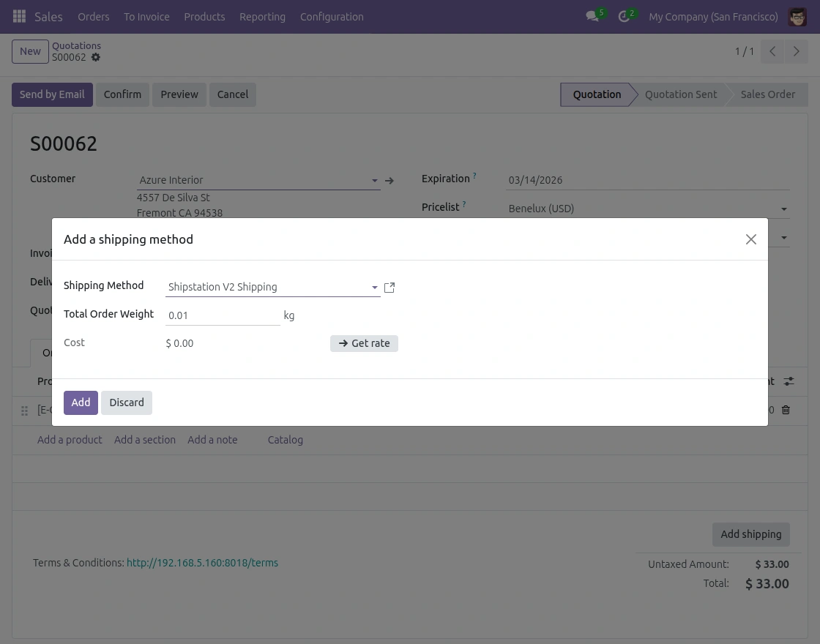This screenshot has height=644, width=820.
Task: Open Azure Interior record via the arrow icon
Action: [x=389, y=180]
